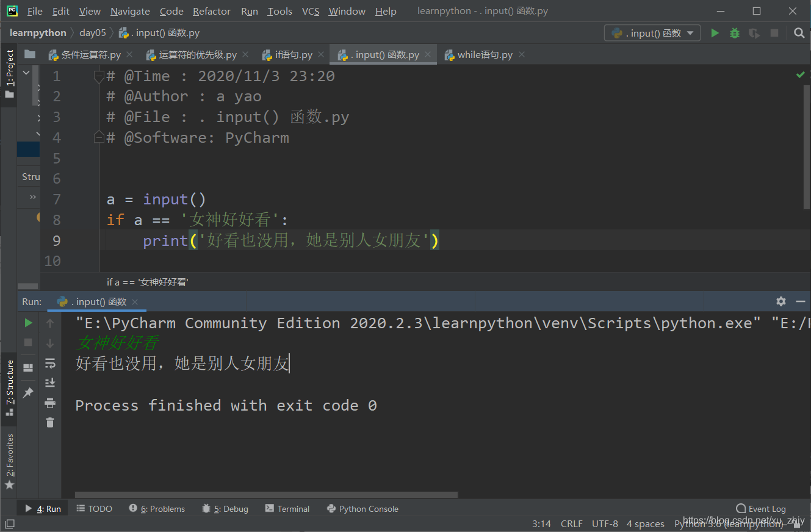Open Run panel settings gear
Viewport: 811px width, 532px height.
click(780, 301)
